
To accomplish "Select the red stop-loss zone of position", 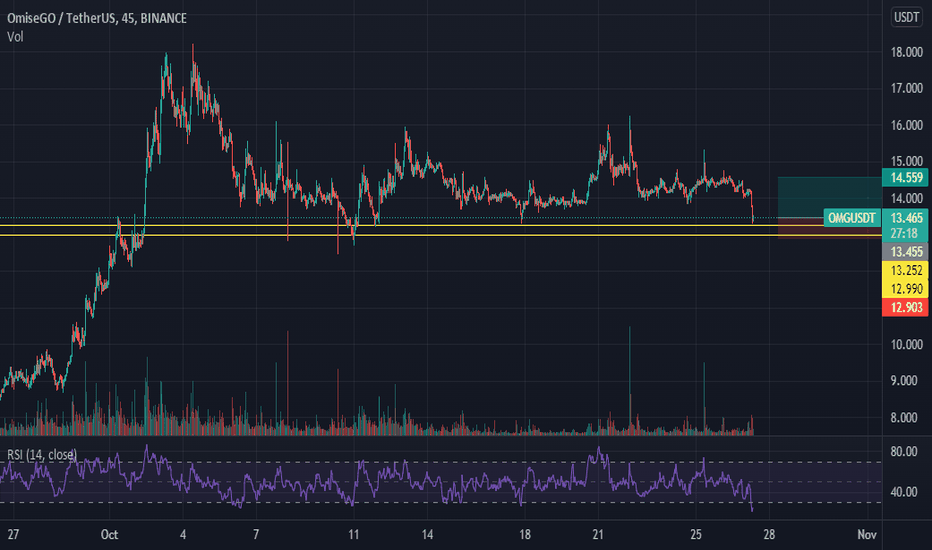I will tap(830, 228).
